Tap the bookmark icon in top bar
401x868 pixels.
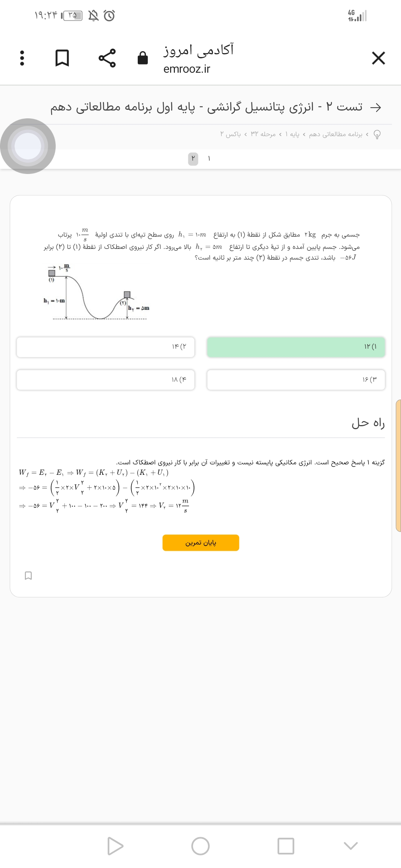click(x=62, y=58)
